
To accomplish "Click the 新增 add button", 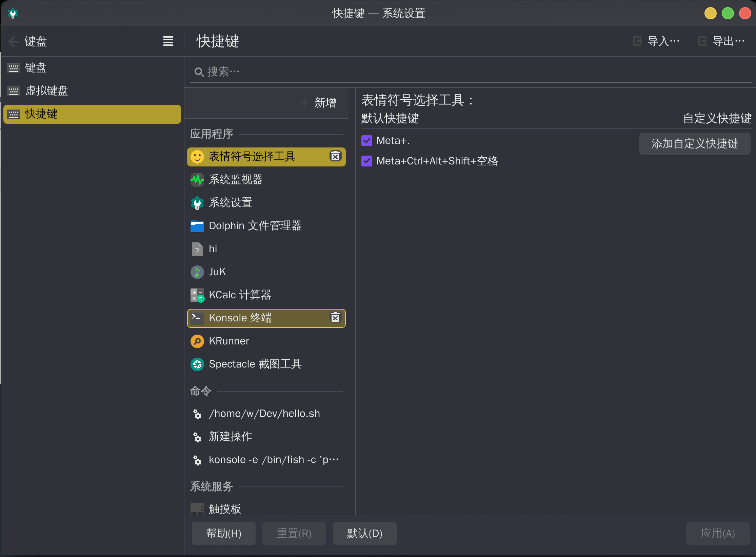I will [318, 102].
